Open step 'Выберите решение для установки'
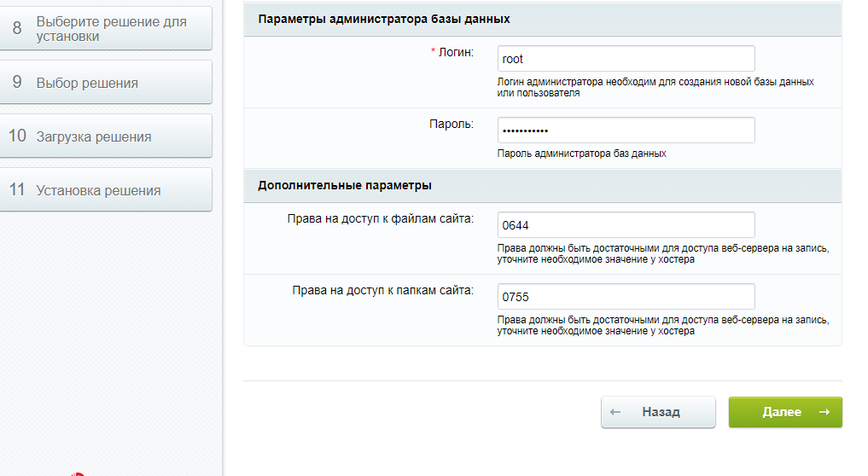The width and height of the screenshot is (868, 476). pos(111,29)
